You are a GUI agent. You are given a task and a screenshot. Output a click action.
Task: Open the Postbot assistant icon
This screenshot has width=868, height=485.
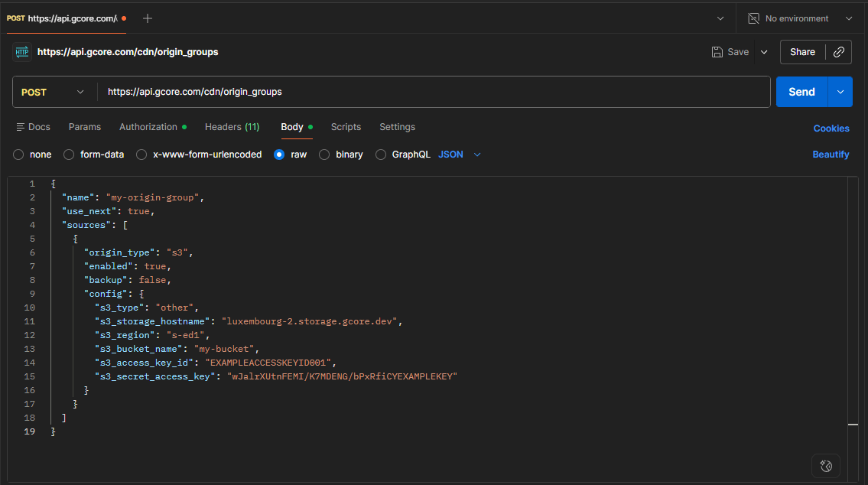coord(826,466)
